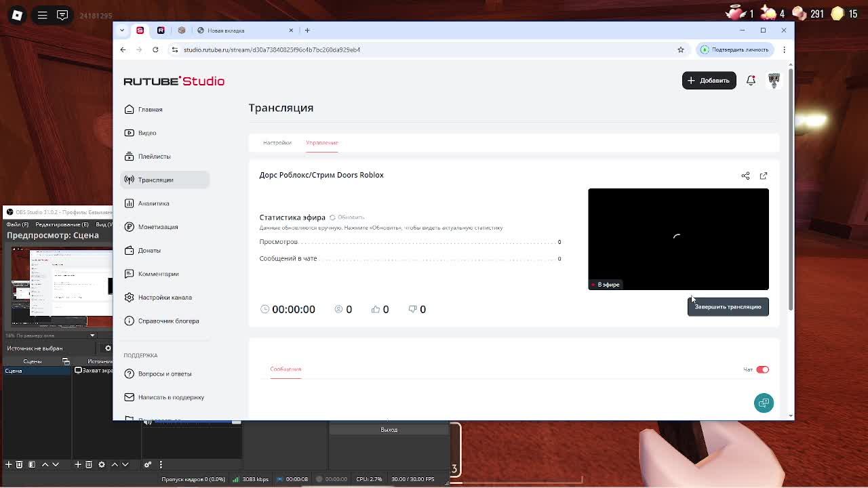868x488 pixels.
Task: Select the Сообщения tab
Action: [285, 369]
